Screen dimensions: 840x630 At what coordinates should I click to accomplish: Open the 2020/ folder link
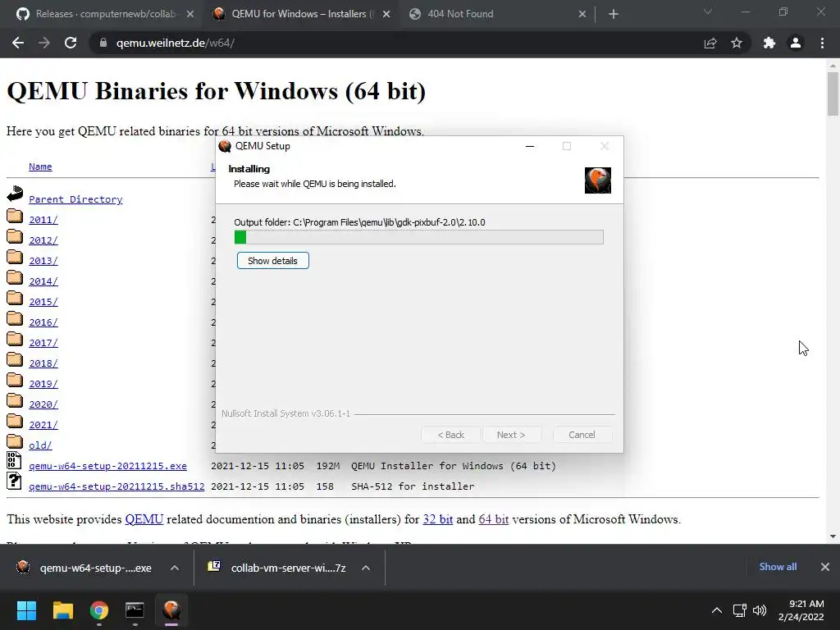[43, 404]
